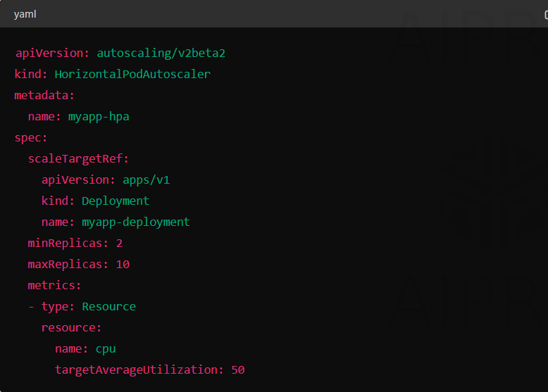The width and height of the screenshot is (548, 392).
Task: Click the maxReplicas value 10
Action: 123,265
